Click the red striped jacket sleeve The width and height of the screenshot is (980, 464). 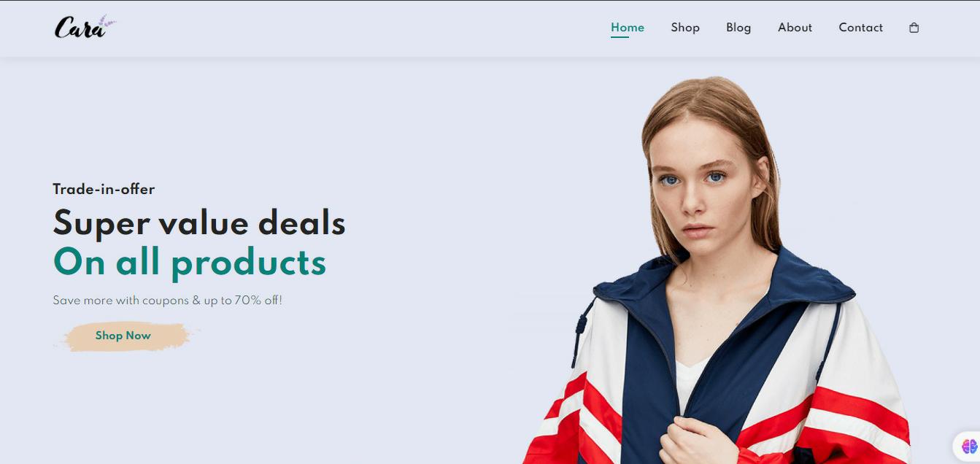861,416
